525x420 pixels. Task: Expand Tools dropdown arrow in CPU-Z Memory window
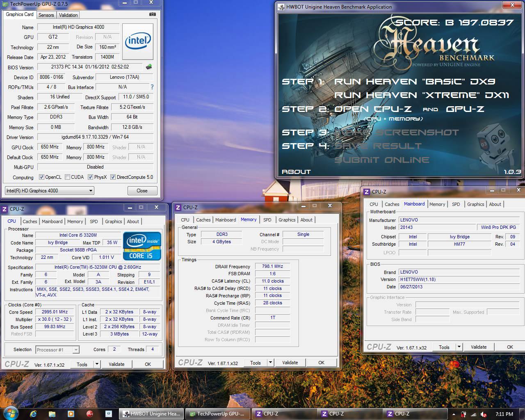[x=270, y=363]
